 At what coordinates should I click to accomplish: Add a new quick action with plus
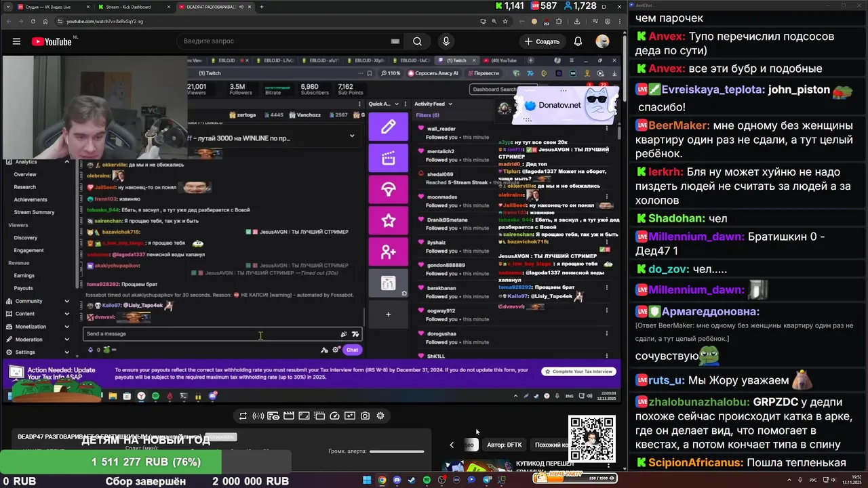388,314
